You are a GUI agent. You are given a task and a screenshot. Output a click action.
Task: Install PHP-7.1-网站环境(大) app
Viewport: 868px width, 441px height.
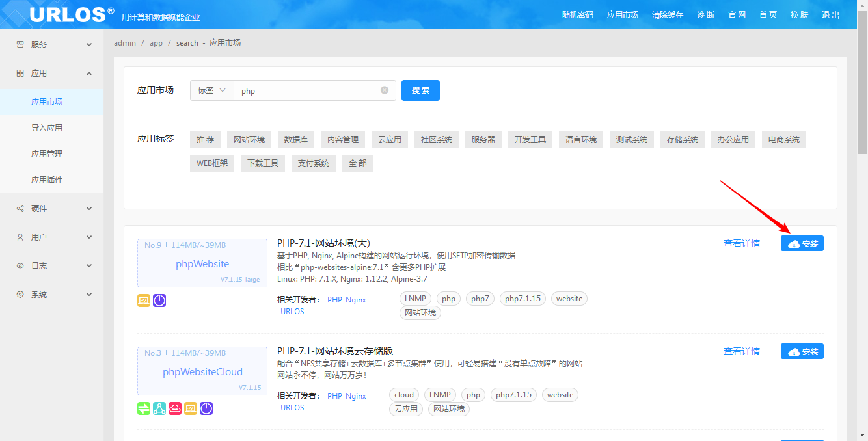802,243
